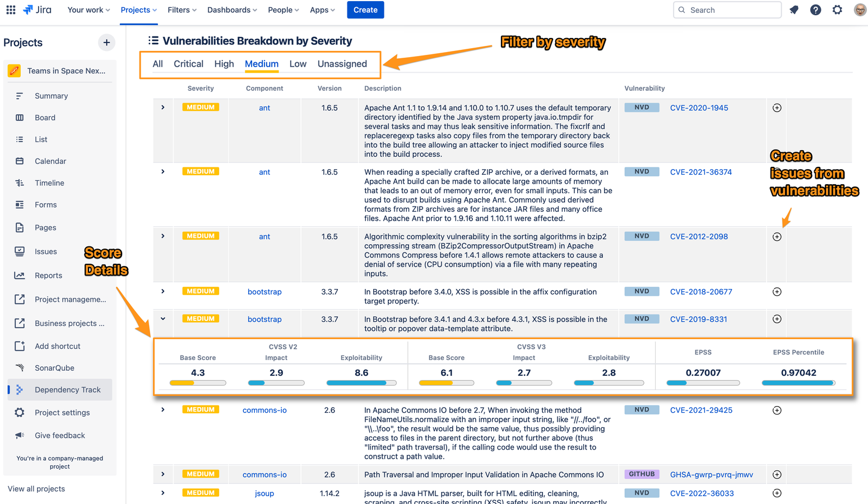Image resolution: width=868 pixels, height=504 pixels.
Task: Open Dependency Track in the sidebar
Action: (60, 390)
